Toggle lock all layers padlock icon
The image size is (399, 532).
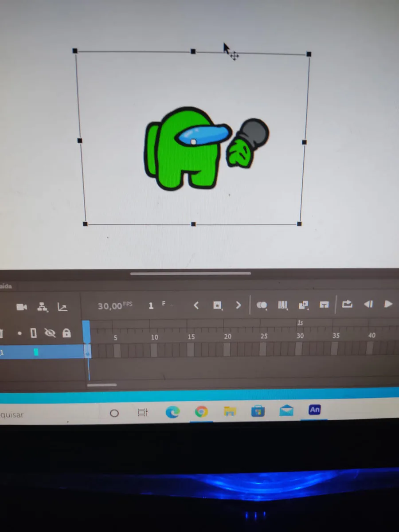tap(66, 332)
